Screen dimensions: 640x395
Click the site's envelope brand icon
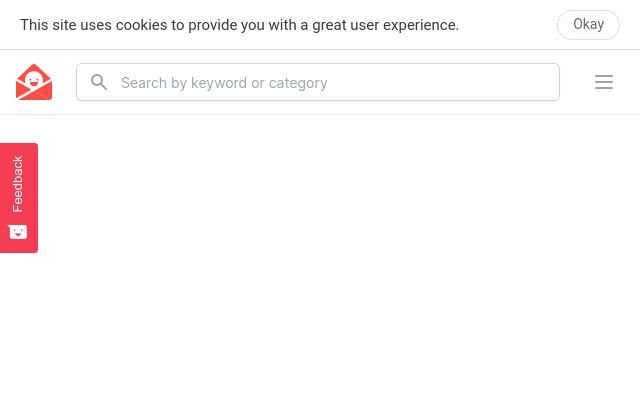coord(34,82)
